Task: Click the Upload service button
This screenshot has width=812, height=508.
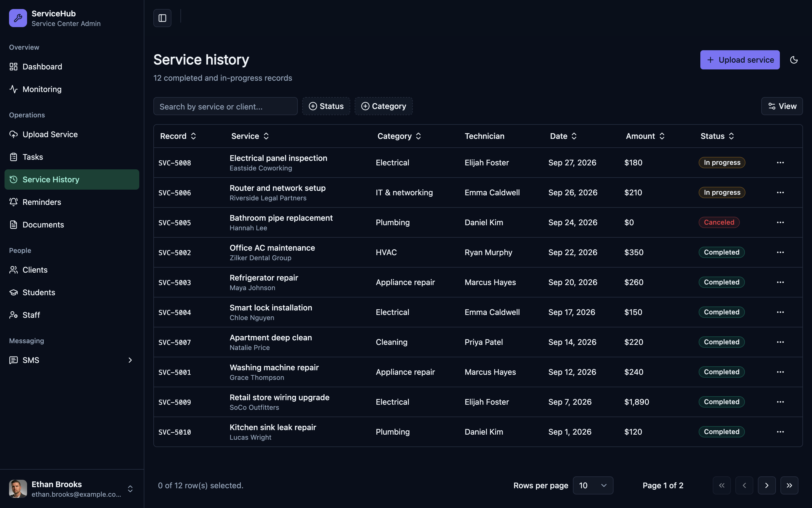Action: point(740,60)
